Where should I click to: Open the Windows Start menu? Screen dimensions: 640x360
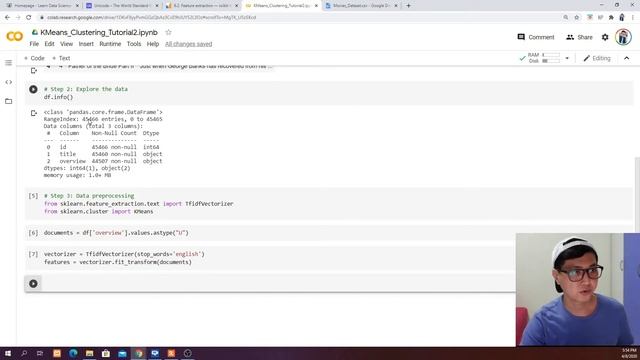[x=7, y=353]
